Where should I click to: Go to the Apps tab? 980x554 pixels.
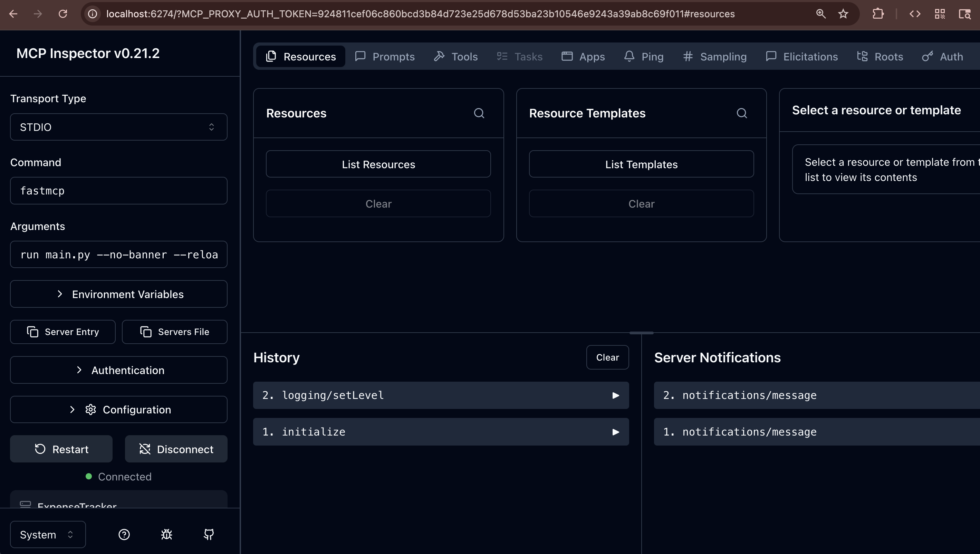(583, 56)
